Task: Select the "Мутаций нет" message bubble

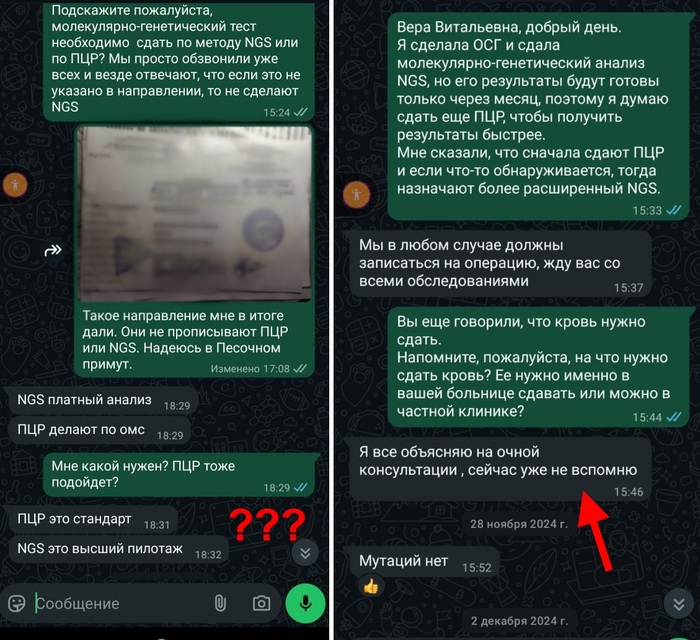Action: click(x=424, y=562)
